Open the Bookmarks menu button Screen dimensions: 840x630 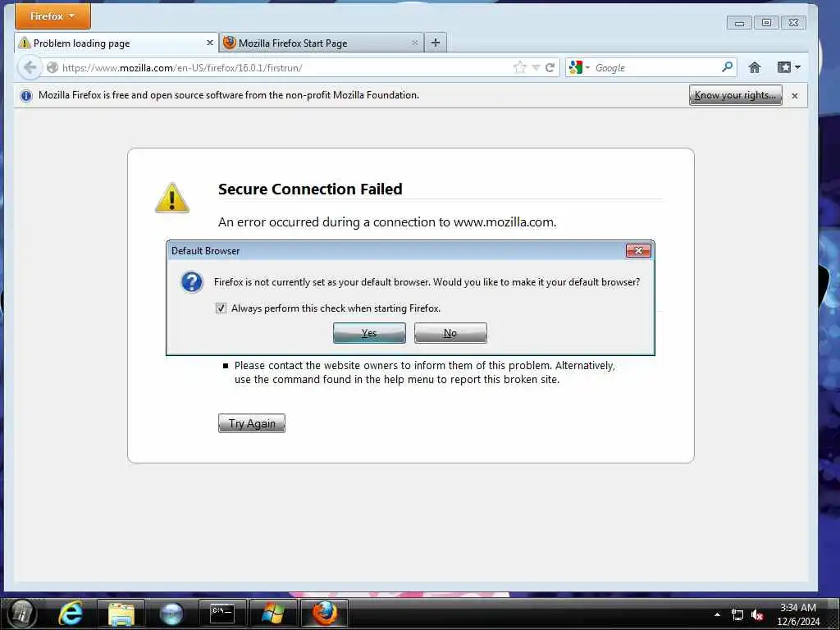788,67
